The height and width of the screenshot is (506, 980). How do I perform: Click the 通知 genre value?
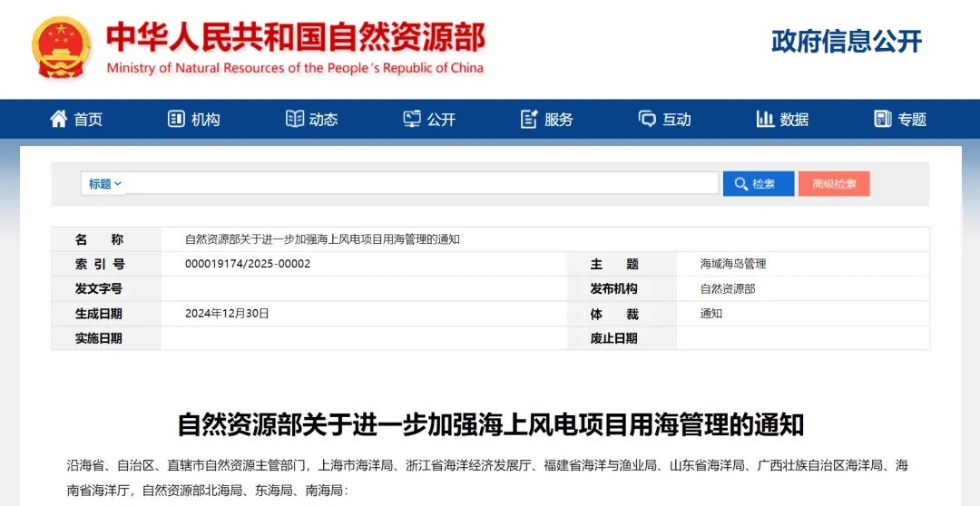[711, 314]
